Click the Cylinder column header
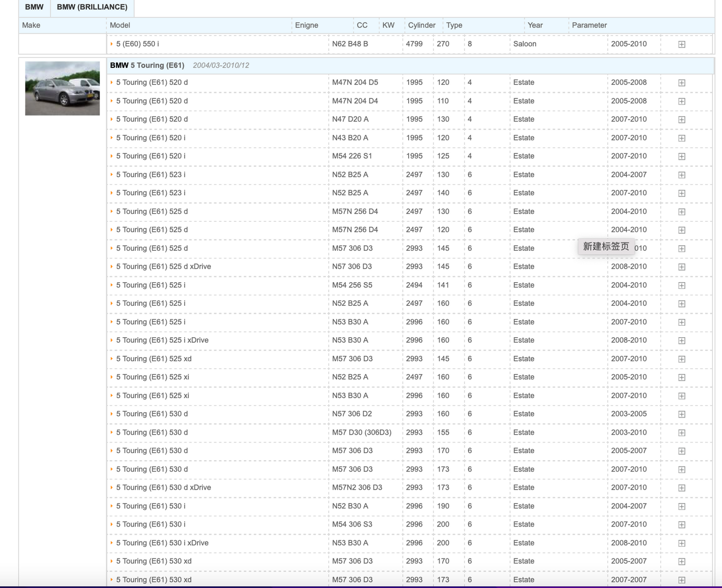The height and width of the screenshot is (588, 722). click(422, 25)
